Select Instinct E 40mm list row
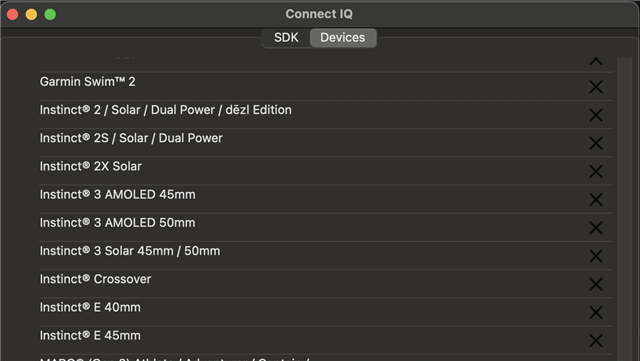The image size is (640, 361). point(326,312)
